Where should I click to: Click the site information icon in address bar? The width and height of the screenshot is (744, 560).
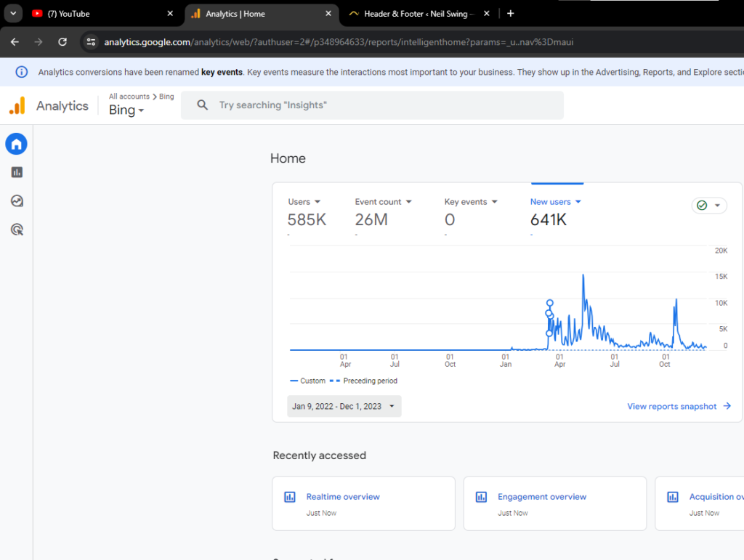tap(91, 42)
